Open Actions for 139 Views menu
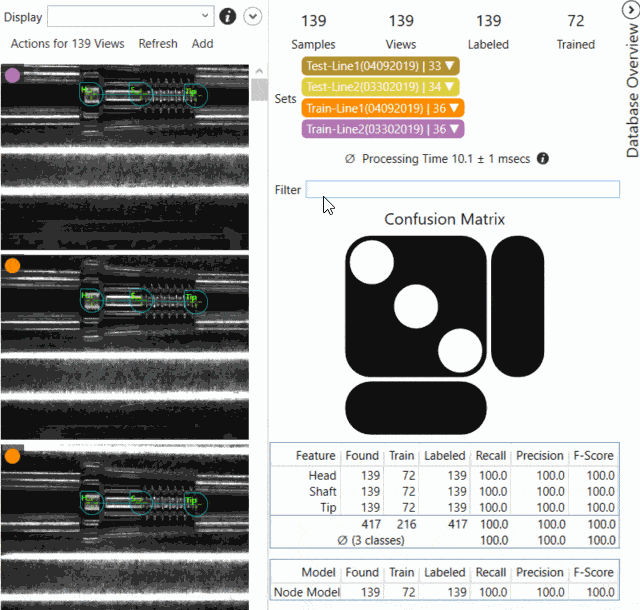 point(67,43)
